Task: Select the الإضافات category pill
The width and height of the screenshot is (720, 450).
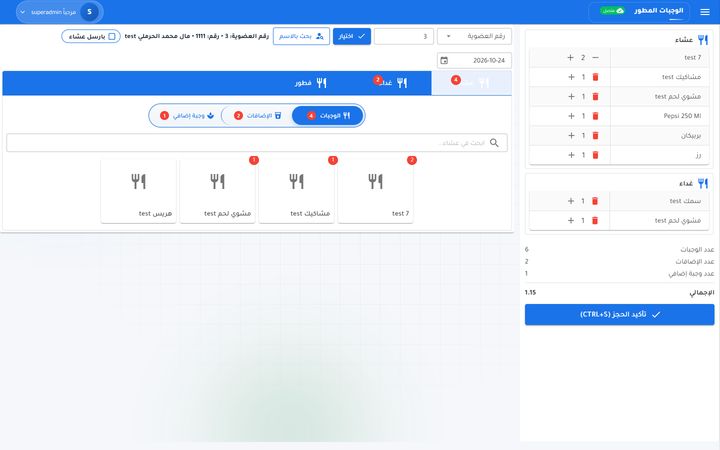Action: 257,116
